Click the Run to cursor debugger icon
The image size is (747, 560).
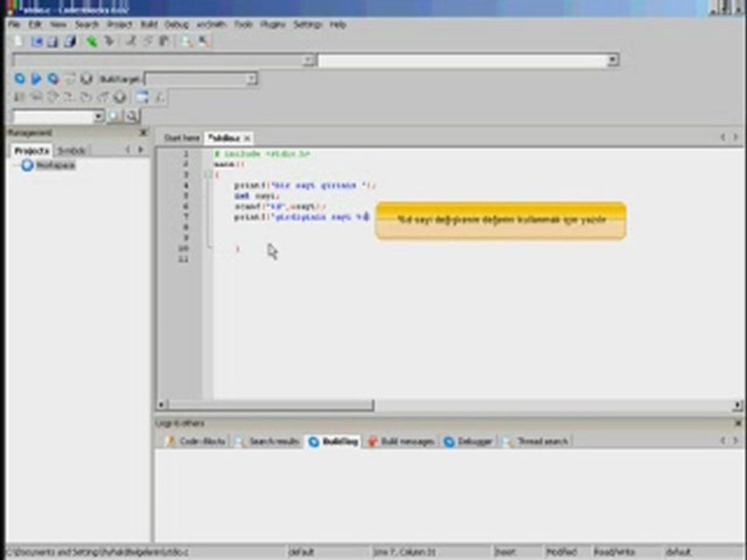(x=37, y=97)
